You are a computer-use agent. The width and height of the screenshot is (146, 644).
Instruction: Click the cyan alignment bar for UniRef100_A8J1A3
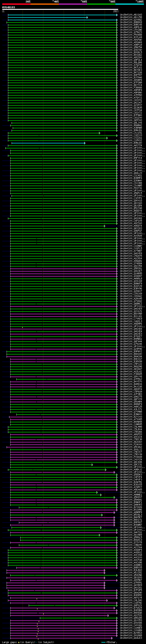[x=63, y=15]
